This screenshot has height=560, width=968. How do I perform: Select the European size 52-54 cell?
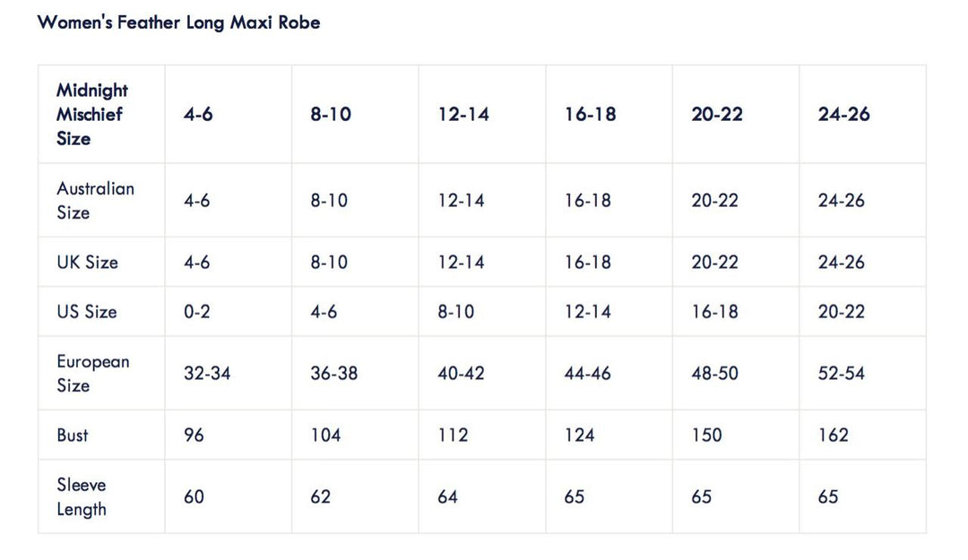[863, 374]
